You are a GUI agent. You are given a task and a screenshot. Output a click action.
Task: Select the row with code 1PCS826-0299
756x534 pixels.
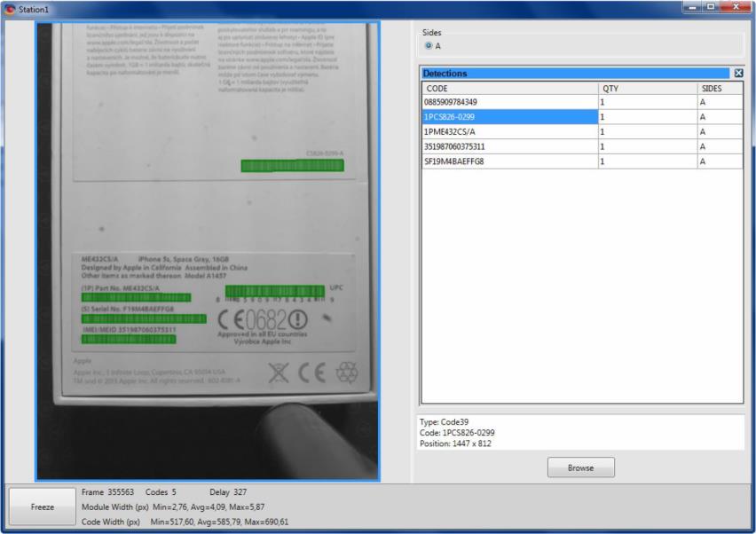[582, 116]
